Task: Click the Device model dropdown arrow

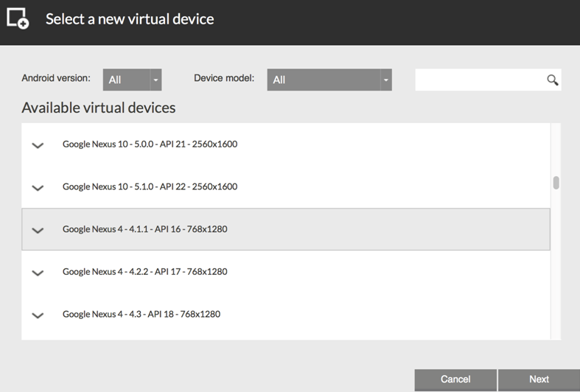Action: pos(385,80)
